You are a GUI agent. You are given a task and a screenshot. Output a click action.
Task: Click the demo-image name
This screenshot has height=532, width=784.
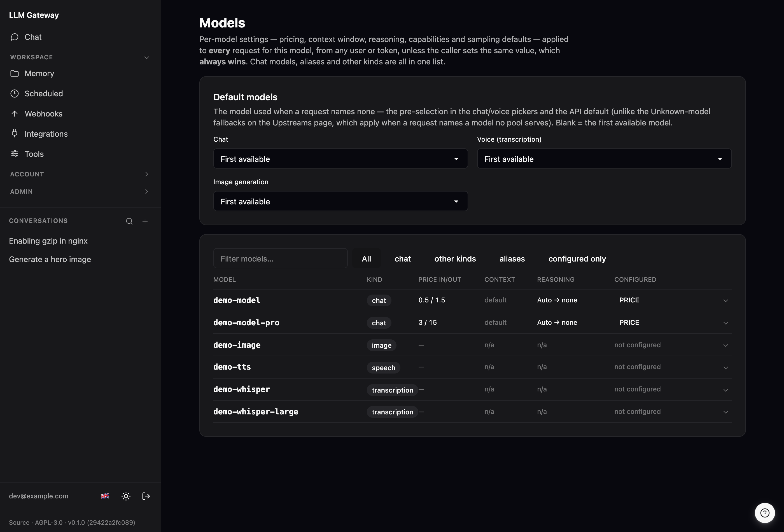point(237,345)
